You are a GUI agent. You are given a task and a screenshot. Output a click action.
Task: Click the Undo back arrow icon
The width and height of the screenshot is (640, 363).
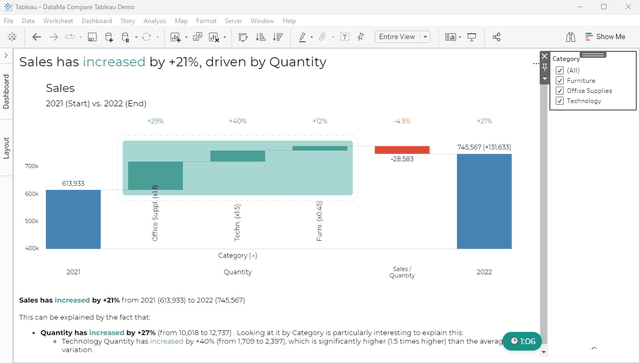click(x=37, y=37)
